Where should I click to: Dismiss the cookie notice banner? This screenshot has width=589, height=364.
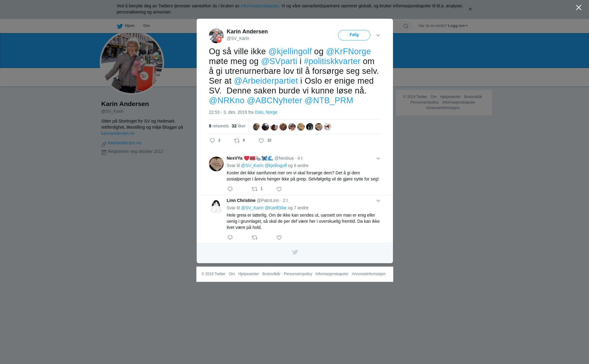tap(470, 9)
